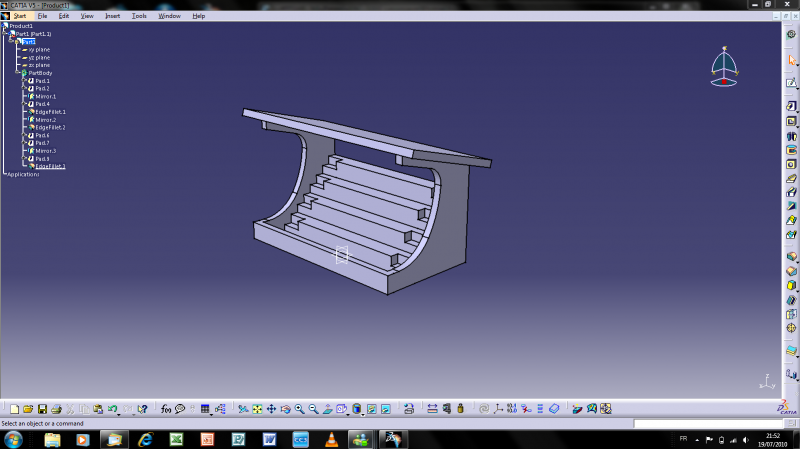Click the Sketcher icon in right toolbar

tap(791, 83)
